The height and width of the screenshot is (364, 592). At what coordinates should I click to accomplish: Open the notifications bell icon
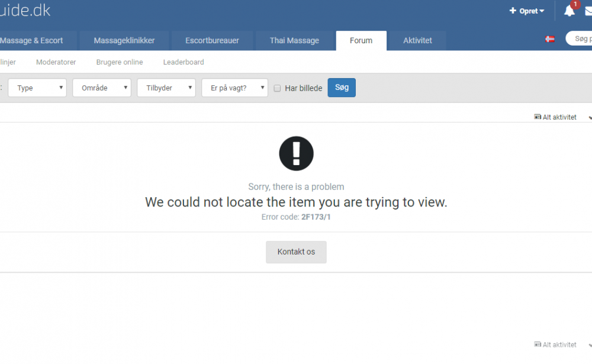[x=569, y=11]
